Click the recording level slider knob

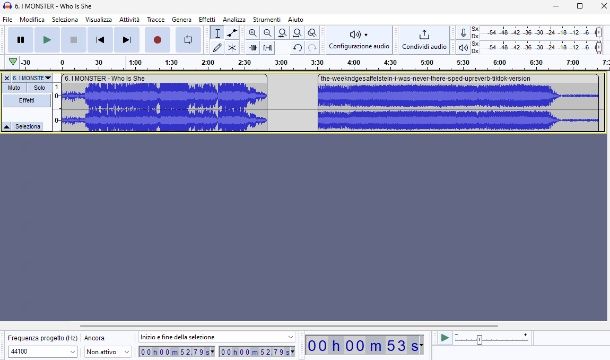pos(598,33)
